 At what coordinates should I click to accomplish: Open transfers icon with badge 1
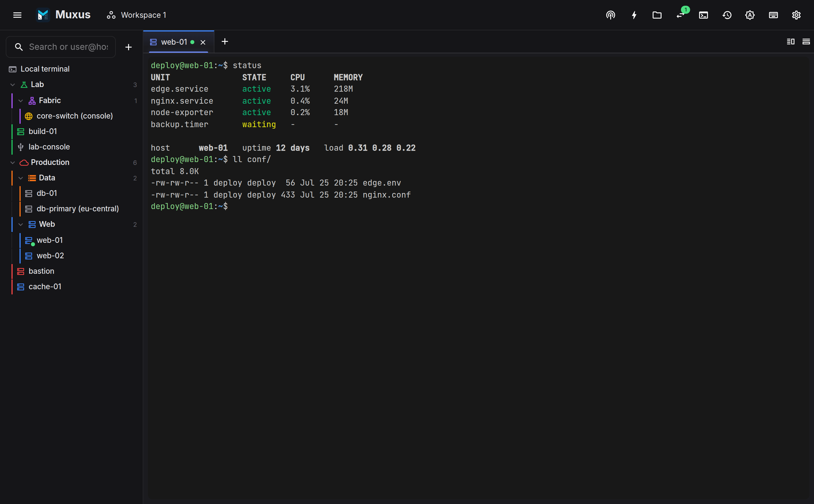pyautogui.click(x=680, y=15)
